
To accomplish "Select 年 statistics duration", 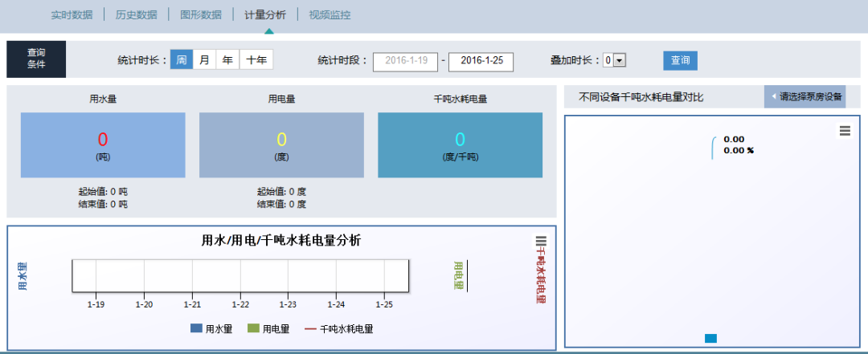I will coord(227,59).
